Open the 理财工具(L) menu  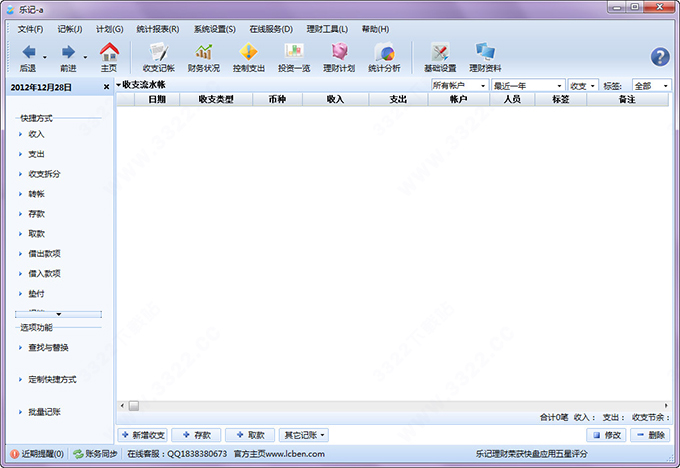(x=327, y=29)
